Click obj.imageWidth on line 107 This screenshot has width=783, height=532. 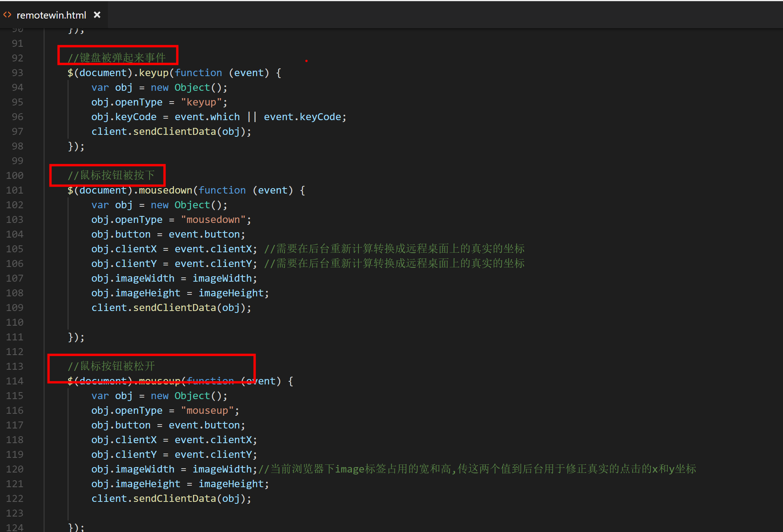[x=133, y=278]
